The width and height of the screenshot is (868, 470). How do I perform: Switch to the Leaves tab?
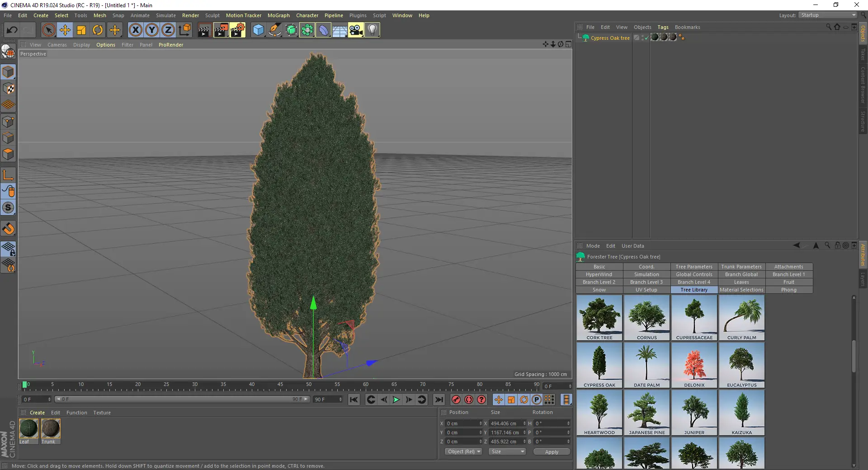741,282
